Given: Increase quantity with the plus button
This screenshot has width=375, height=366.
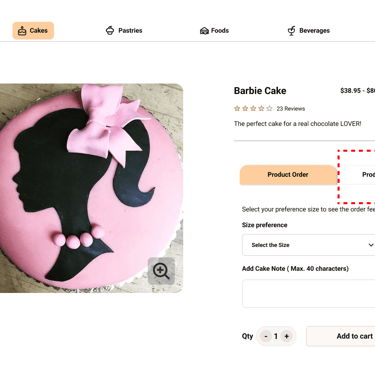Looking at the screenshot, I should tap(286, 336).
